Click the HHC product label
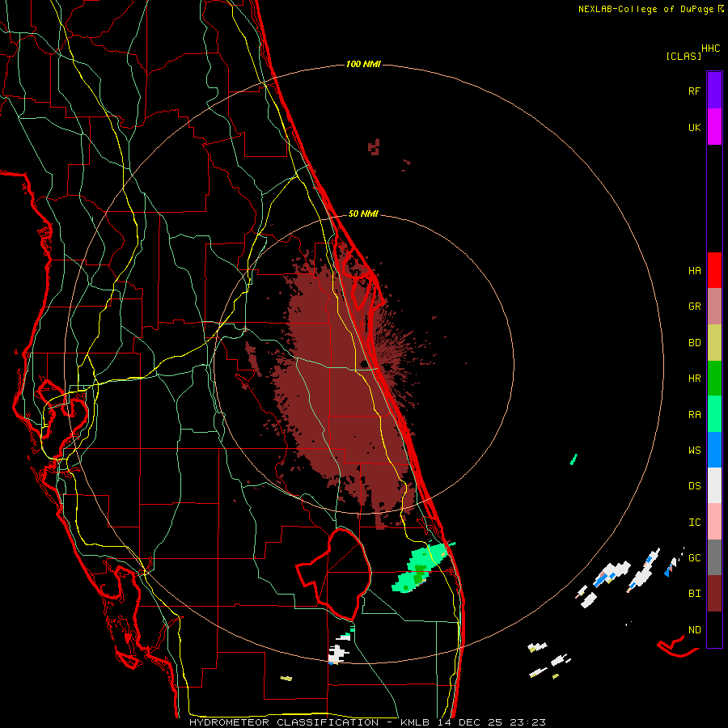 pos(711,49)
